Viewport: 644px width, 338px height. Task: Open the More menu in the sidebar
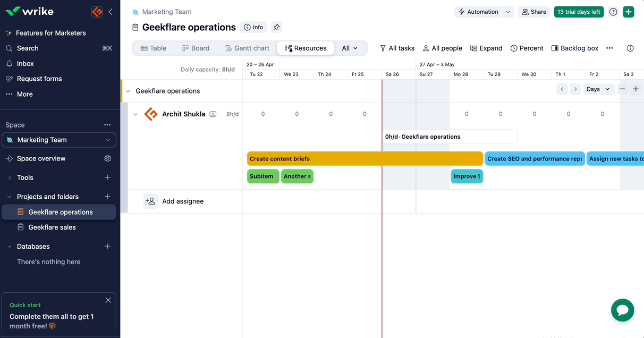(x=24, y=94)
